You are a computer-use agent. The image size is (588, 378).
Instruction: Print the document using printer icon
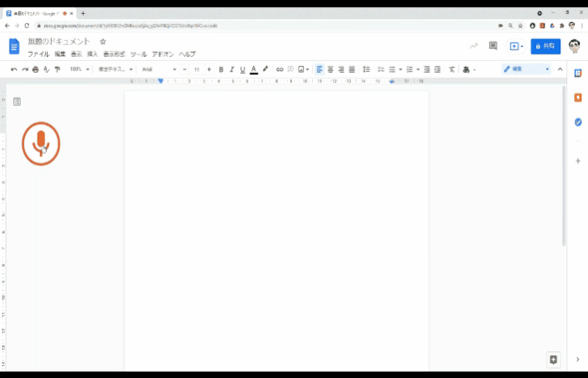35,70
